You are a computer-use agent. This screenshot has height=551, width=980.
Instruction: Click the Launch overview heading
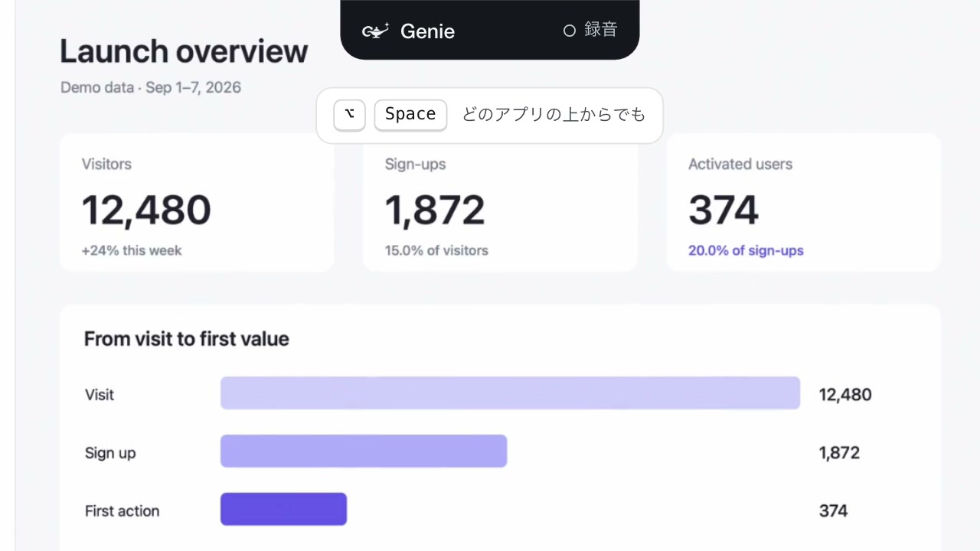pyautogui.click(x=184, y=51)
